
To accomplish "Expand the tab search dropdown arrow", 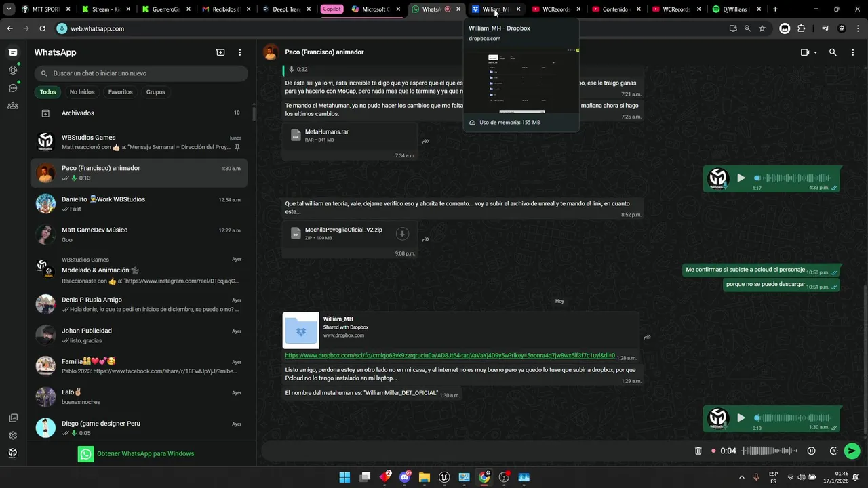I will click(9, 9).
